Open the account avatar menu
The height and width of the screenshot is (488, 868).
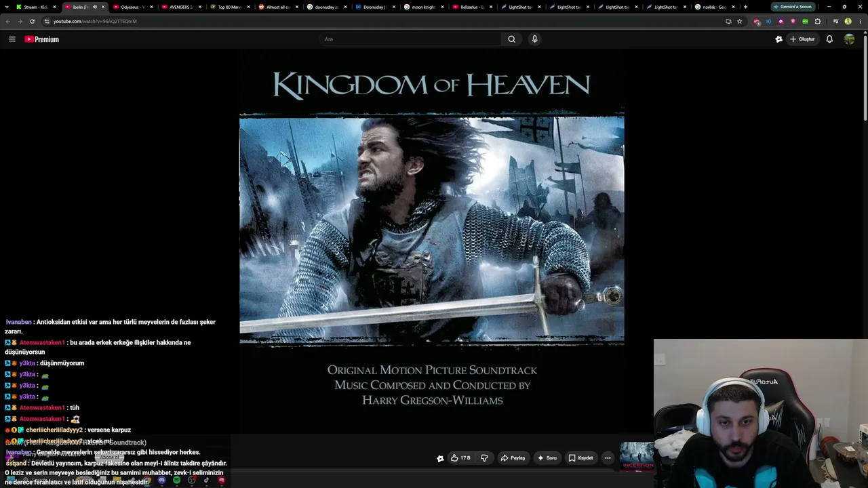pos(849,39)
